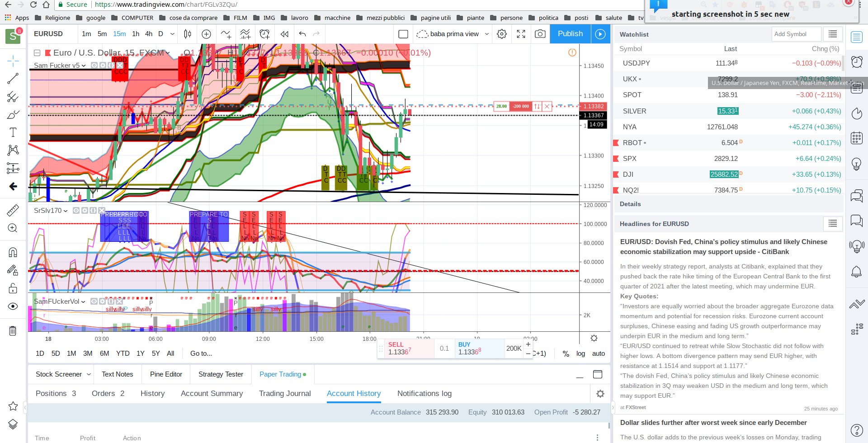Toggle percent scale on price axis
This screenshot has width=868, height=443.
tap(566, 353)
